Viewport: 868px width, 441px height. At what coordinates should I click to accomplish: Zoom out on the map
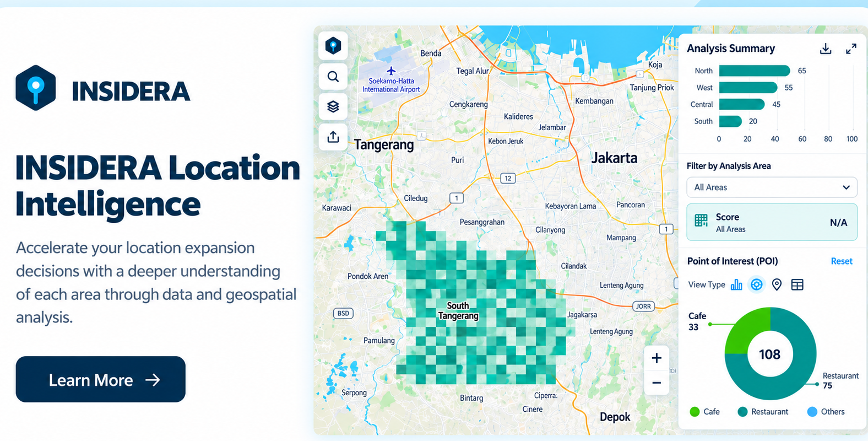click(x=657, y=383)
